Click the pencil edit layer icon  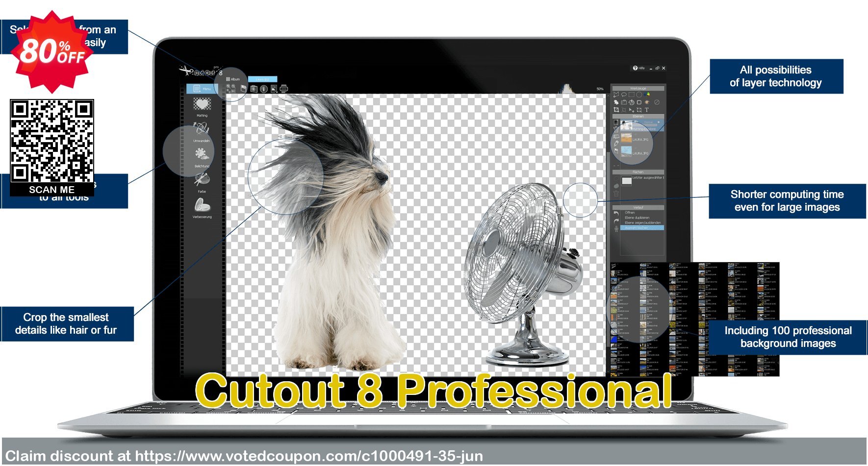pyautogui.click(x=616, y=143)
